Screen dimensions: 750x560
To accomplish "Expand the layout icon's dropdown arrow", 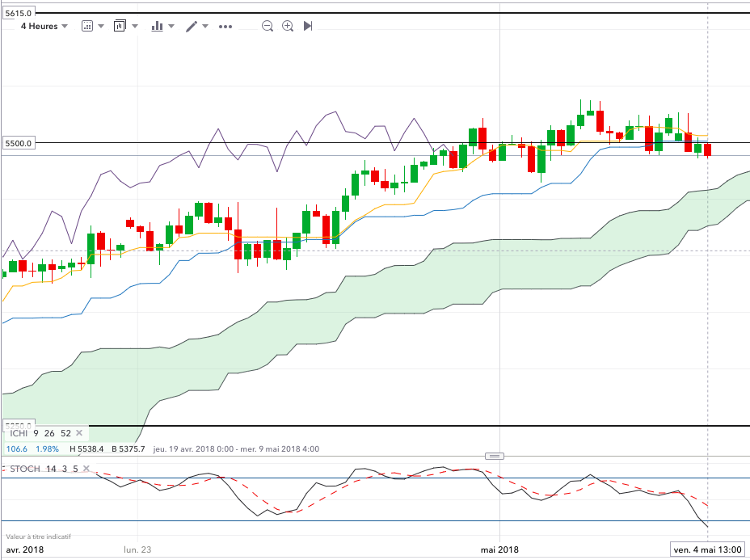I will coord(135,26).
